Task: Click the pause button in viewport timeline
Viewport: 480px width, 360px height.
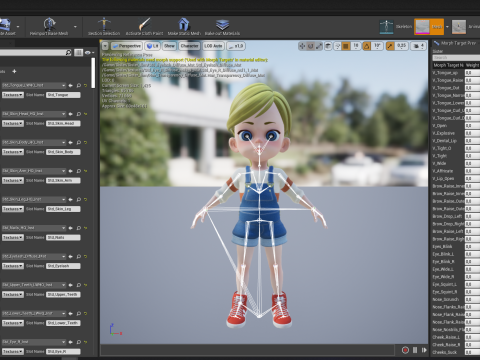Action: pyautogui.click(x=415, y=350)
